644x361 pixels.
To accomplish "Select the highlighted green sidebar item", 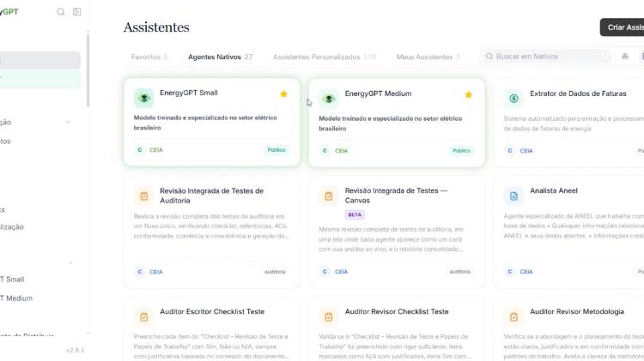I will point(40,80).
